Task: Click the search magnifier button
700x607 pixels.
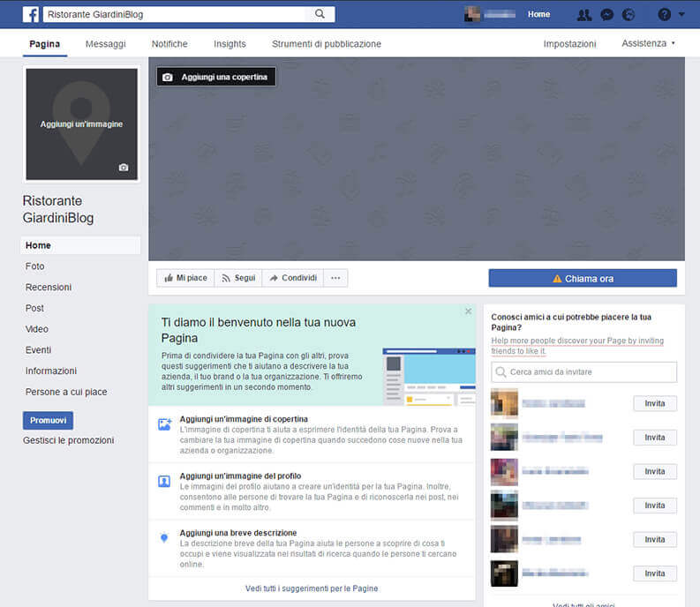Action: point(320,14)
